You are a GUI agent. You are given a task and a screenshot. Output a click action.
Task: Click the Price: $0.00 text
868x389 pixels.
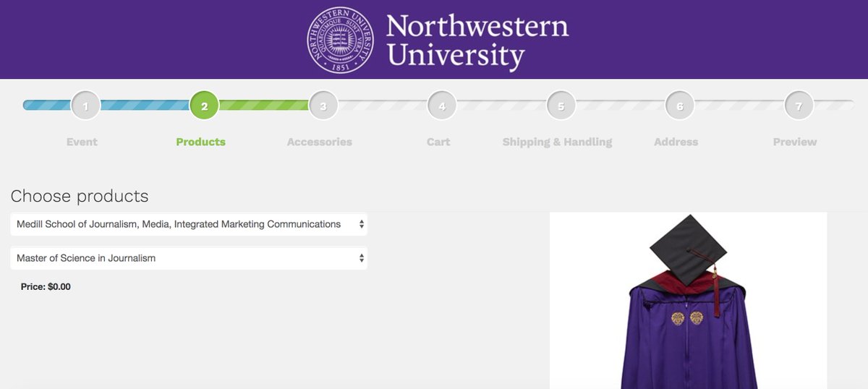[x=46, y=287]
